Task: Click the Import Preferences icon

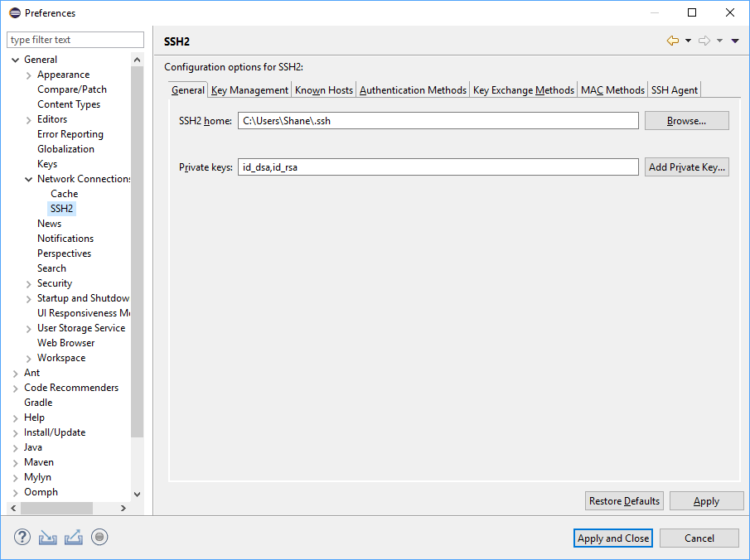Action: tap(47, 537)
